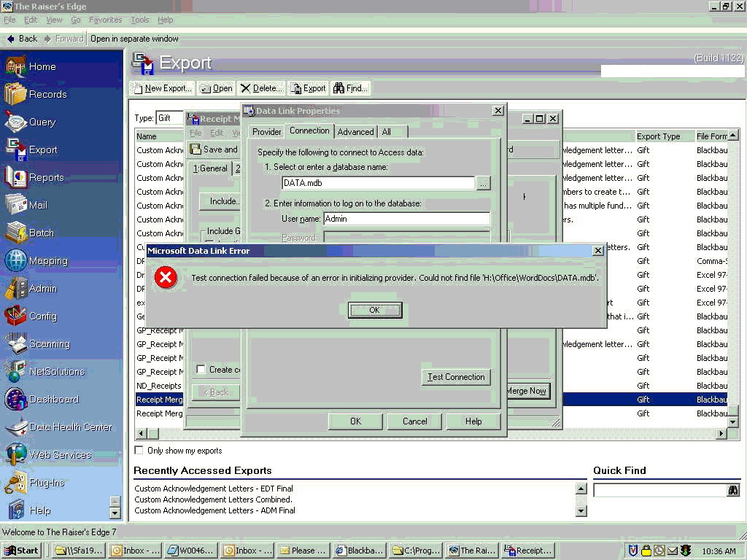Click the User name field
The image size is (747, 560).
(406, 219)
